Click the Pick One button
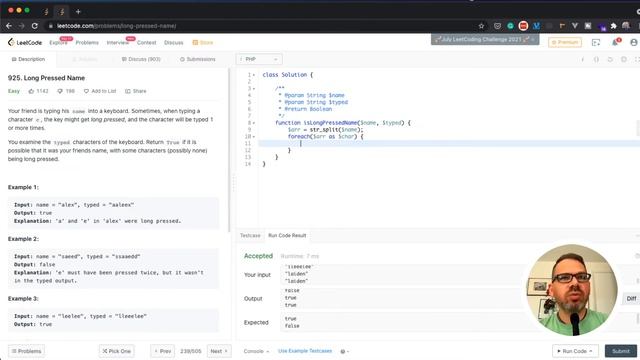Viewport: 640px width, 360px height. (x=117, y=351)
